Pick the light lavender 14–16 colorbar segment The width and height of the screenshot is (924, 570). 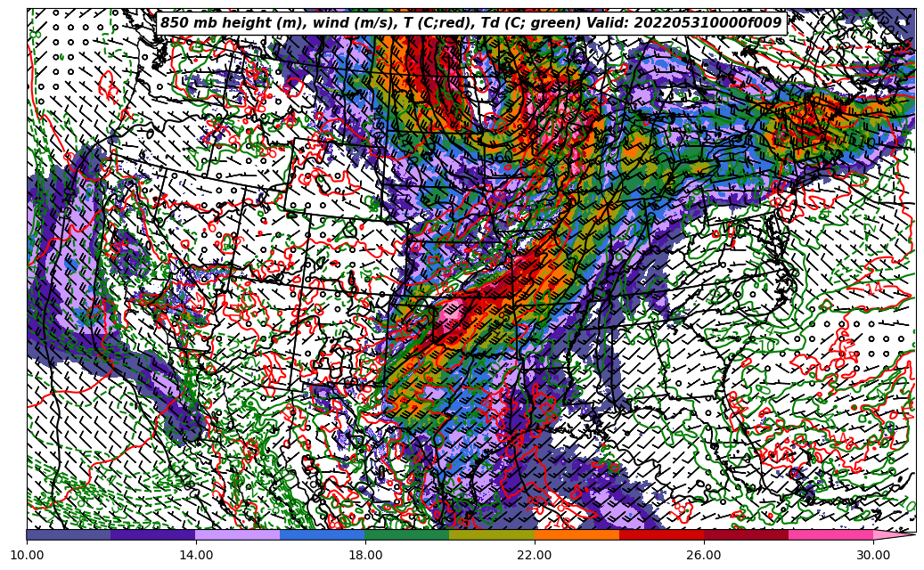(238, 535)
